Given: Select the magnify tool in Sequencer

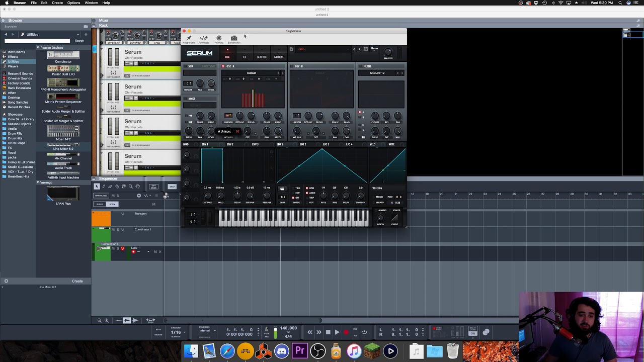Looking at the screenshot, I should coord(131,187).
